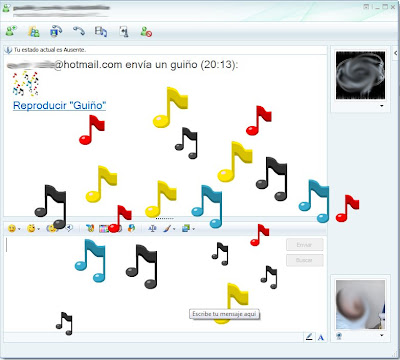The width and height of the screenshot is (400, 360).
Task: Click the contact icon in title bar
Action: [x=6, y=8]
